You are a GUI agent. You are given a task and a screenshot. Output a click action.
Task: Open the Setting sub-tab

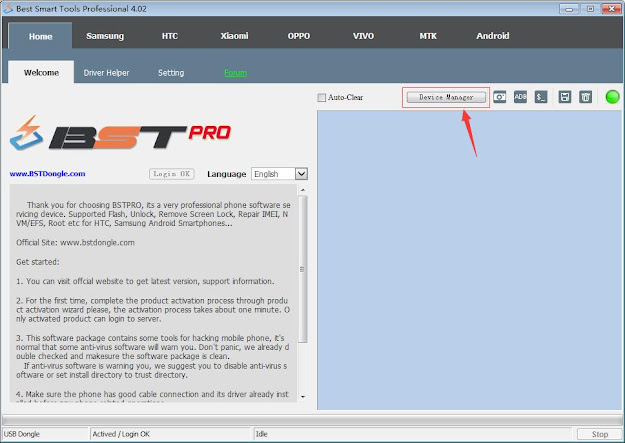click(171, 73)
